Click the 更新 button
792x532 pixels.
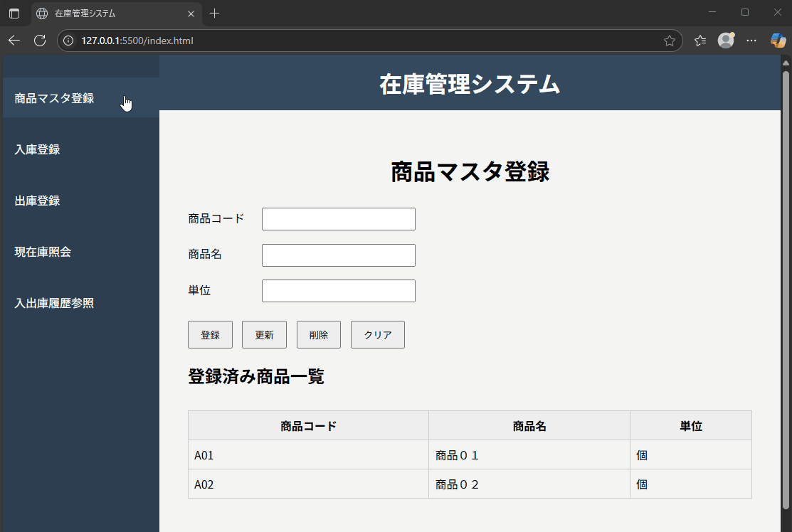tap(264, 335)
